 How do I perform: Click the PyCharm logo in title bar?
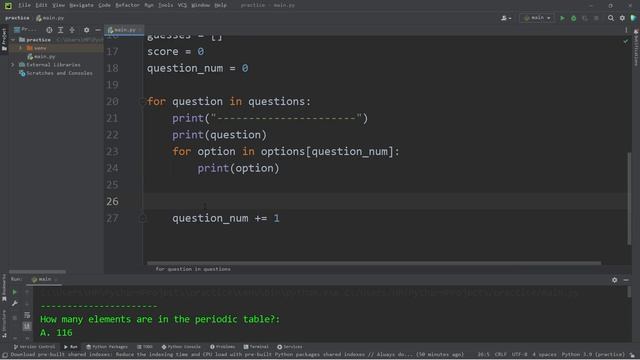8,6
